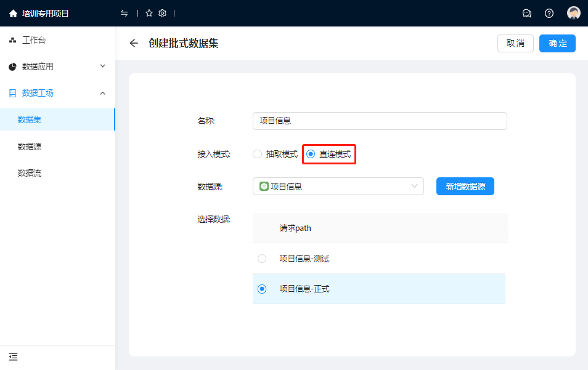The width and height of the screenshot is (588, 370).
Task: Expand the 数据应用 sidebar menu
Action: tap(57, 66)
